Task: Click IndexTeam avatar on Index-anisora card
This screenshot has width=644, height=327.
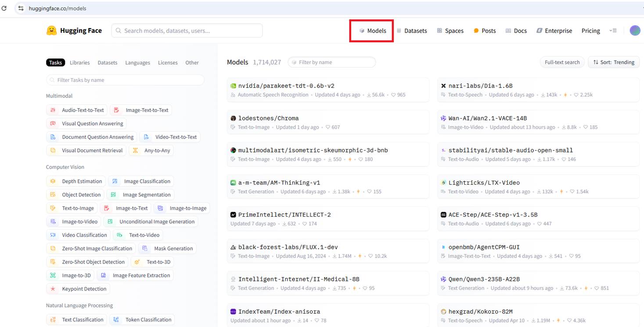Action: click(x=233, y=312)
